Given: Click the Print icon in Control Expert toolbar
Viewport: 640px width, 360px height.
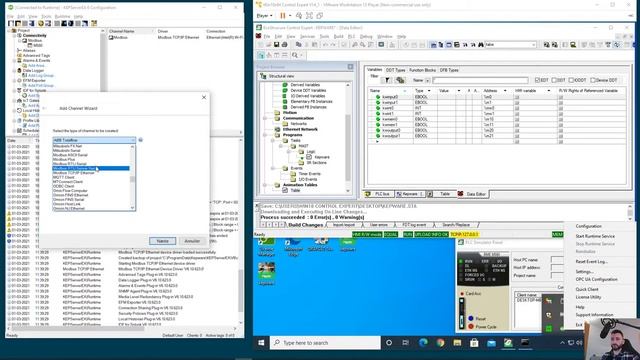Looking at the screenshot, I should point(284,44).
